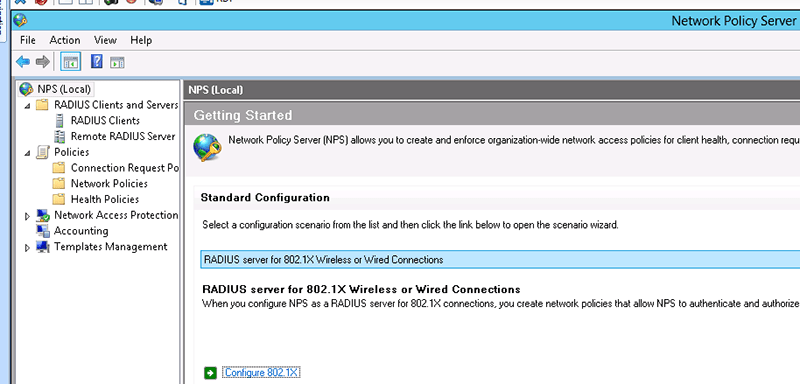Click the Policies scroll icon
Screen dimensions: 800x384
point(42,152)
